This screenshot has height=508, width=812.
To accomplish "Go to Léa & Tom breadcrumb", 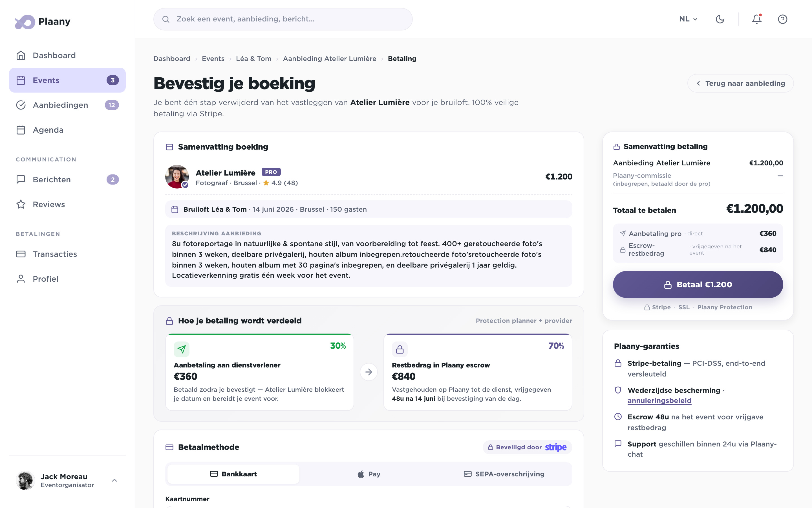I will point(254,59).
